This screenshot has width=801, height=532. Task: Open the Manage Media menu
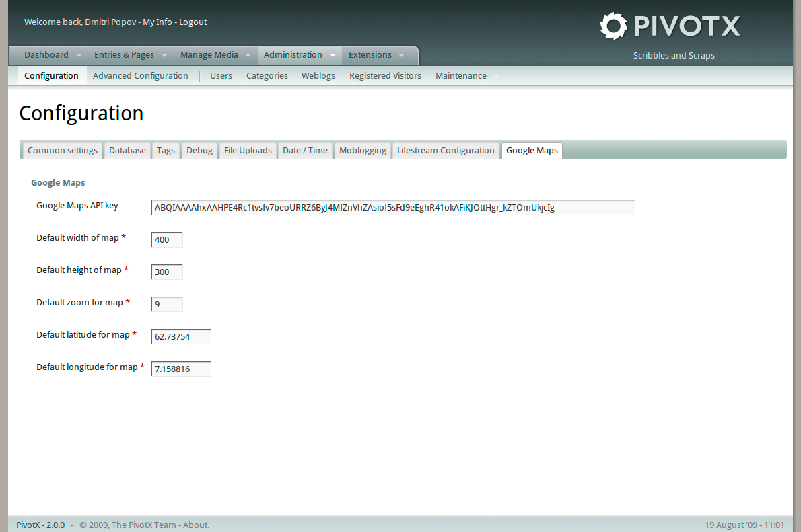(x=209, y=54)
